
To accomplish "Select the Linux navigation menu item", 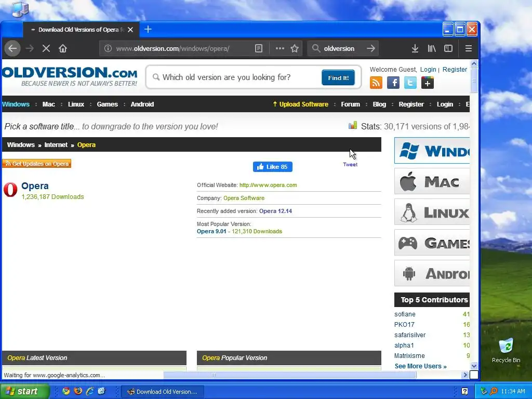I will pos(76,104).
